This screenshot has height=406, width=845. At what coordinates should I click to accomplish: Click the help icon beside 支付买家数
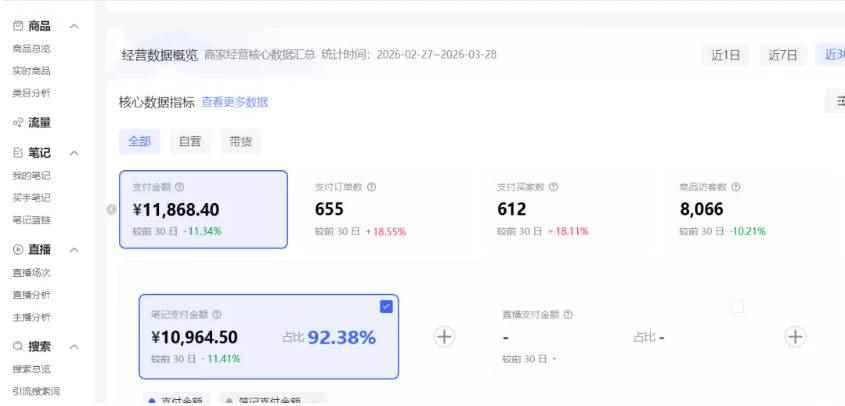[553, 187]
